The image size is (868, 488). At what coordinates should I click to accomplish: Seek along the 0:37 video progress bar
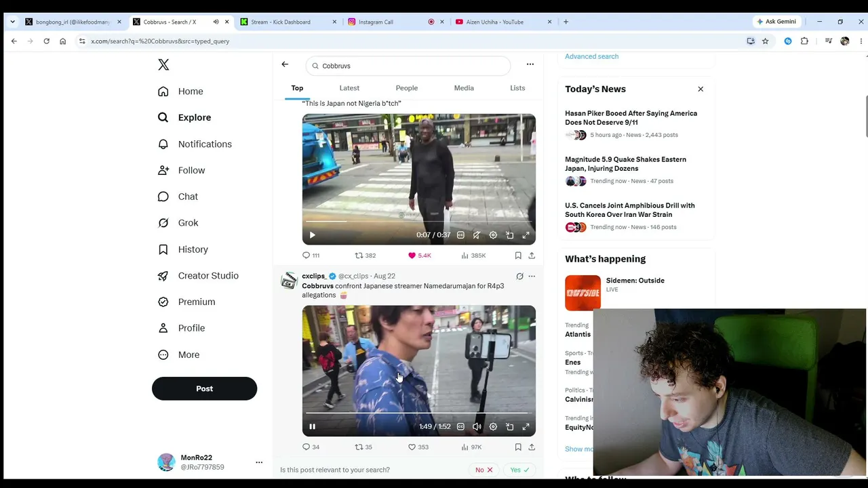click(418, 221)
